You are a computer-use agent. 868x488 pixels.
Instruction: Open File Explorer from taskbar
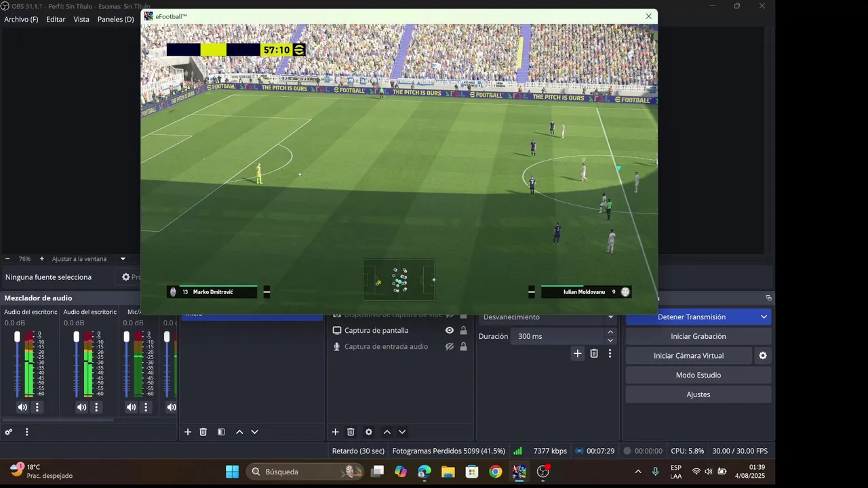tap(448, 472)
